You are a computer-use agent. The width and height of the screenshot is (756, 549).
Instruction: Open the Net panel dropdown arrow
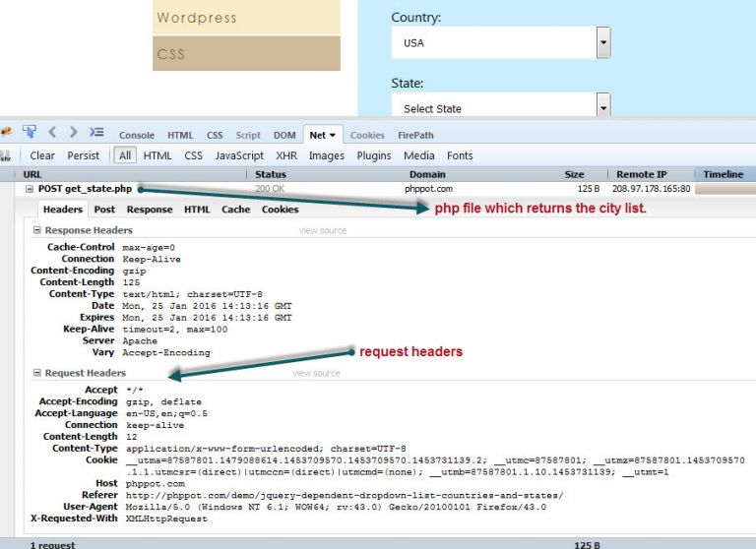click(x=333, y=136)
